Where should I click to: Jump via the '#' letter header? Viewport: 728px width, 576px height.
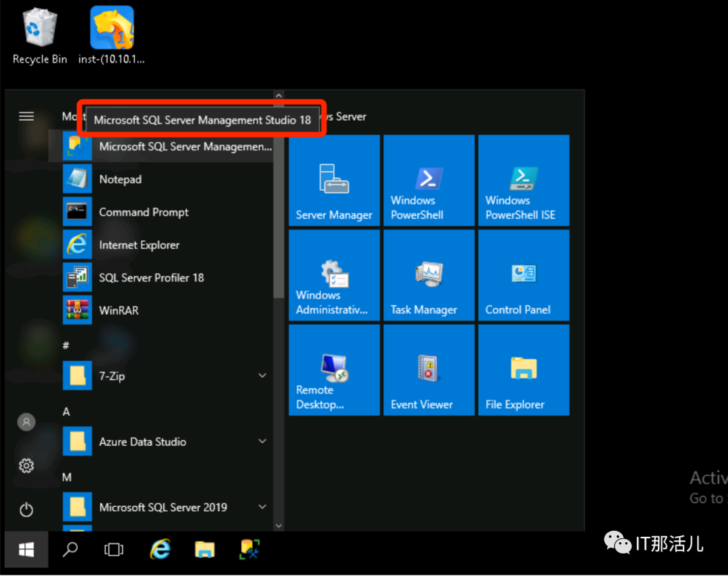tap(66, 345)
